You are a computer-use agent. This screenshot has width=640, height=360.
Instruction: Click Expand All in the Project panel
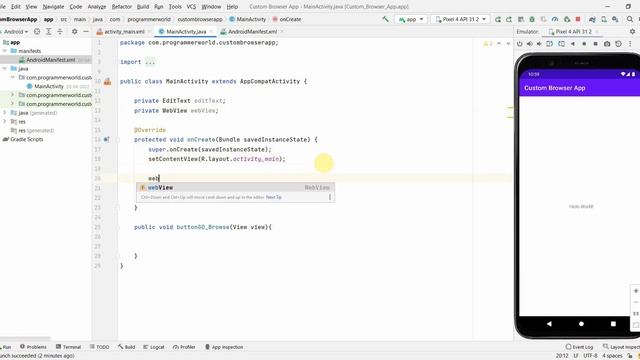pyautogui.click(x=48, y=31)
